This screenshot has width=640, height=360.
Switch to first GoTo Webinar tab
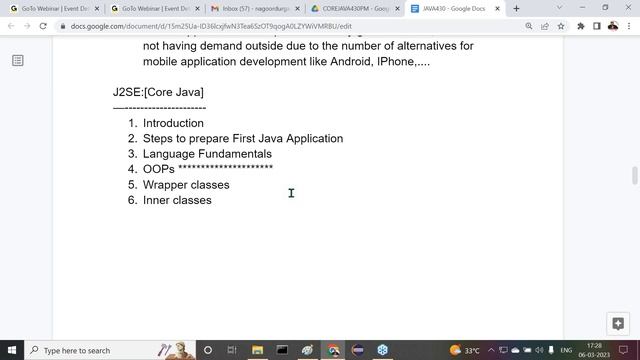54,8
